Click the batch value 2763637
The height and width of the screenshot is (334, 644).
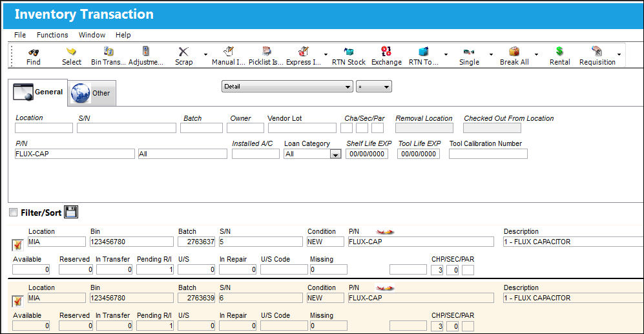pyautogui.click(x=196, y=242)
